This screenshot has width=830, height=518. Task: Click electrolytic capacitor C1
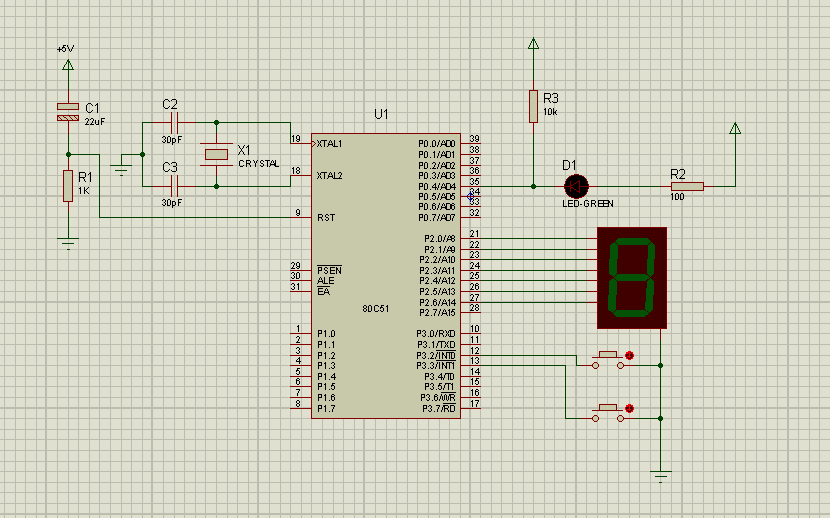tap(68, 112)
